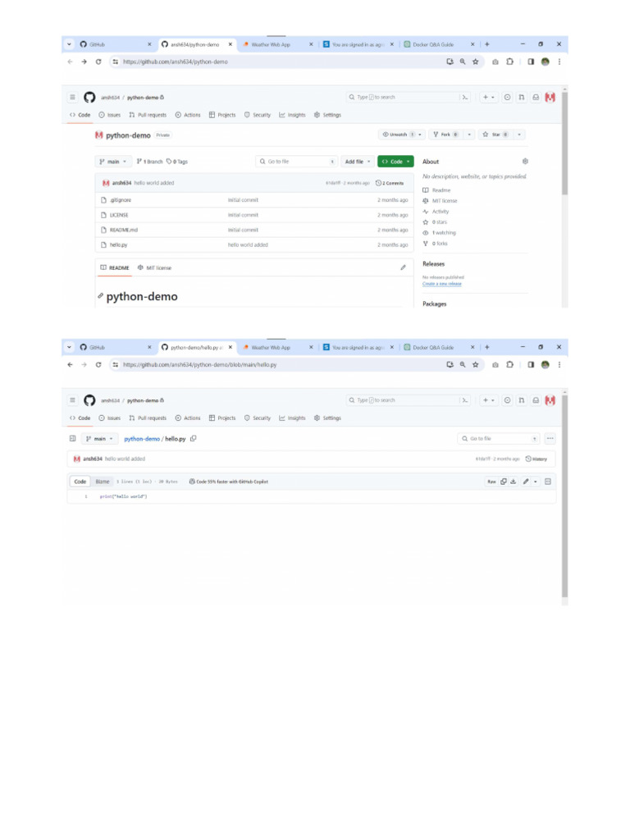Click Chrome side panel icon in repository window
The height and width of the screenshot is (840, 630).
pos(531,62)
